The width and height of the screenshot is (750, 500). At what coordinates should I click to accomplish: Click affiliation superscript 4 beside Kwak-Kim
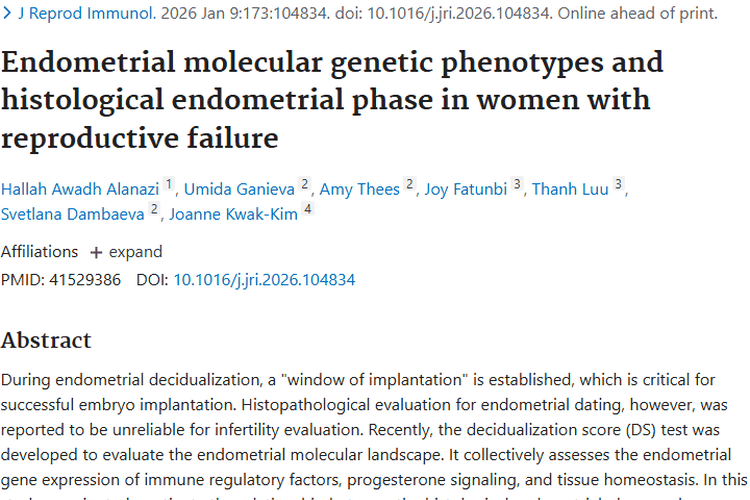pos(308,210)
